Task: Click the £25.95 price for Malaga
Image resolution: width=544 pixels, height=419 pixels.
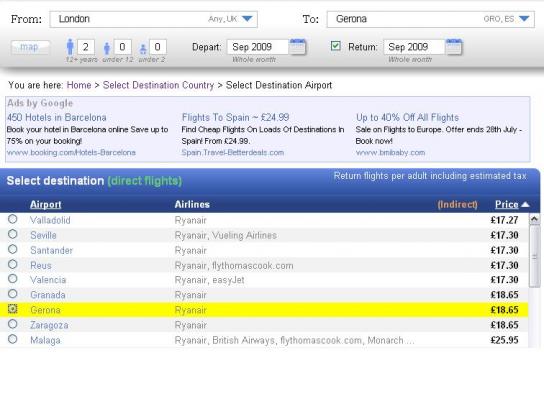Action: [504, 340]
